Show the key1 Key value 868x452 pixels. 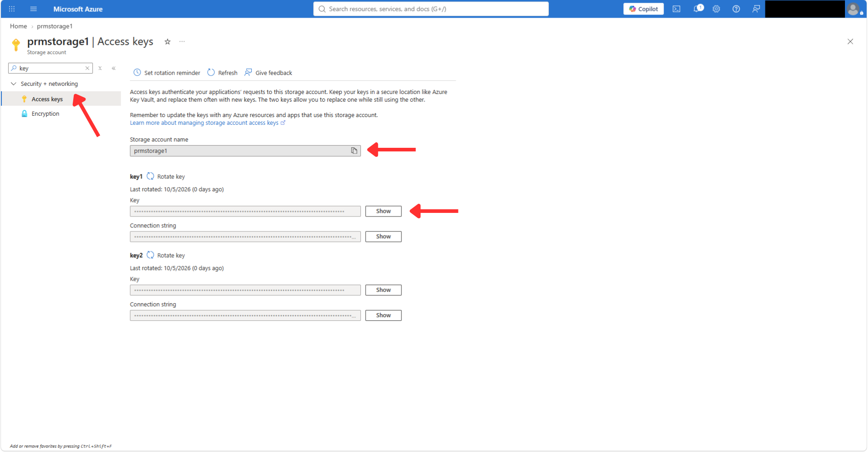click(383, 211)
